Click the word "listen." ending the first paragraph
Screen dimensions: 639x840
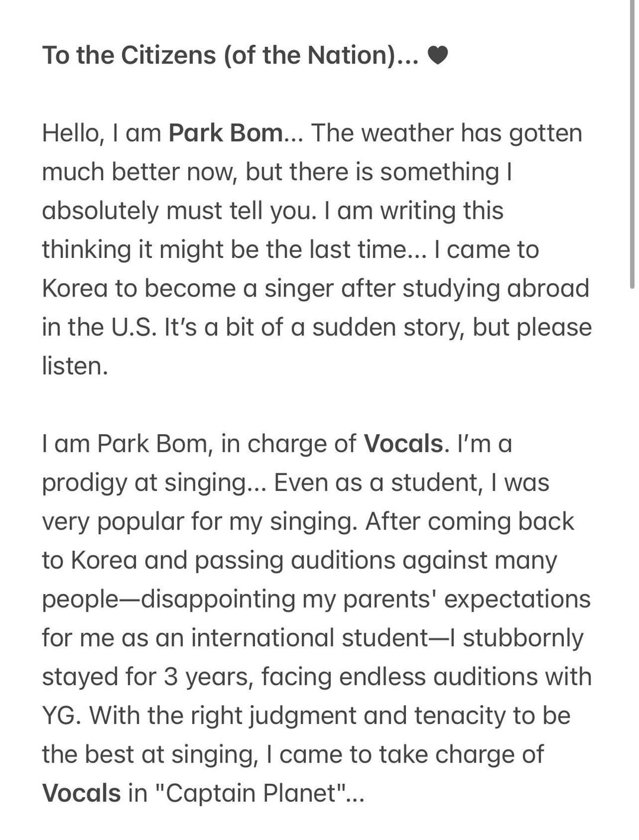75,366
